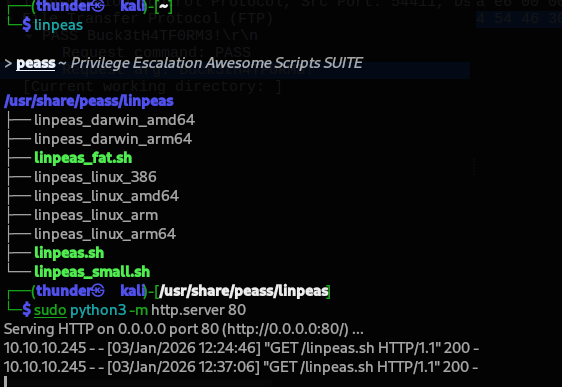Screen dimensions: 562x387
Task: Select the linpeas_linux_amd64 entry
Action: click(x=106, y=196)
